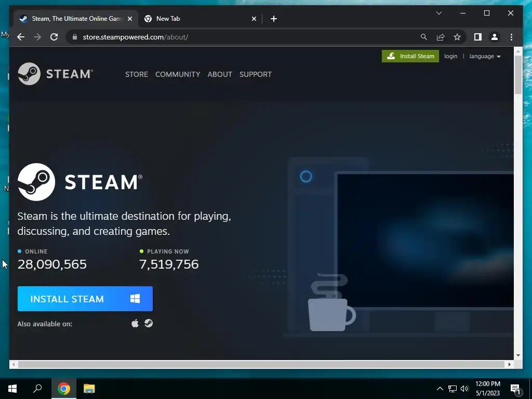532x399 pixels.
Task: Open File Explorer from taskbar
Action: pyautogui.click(x=89, y=389)
